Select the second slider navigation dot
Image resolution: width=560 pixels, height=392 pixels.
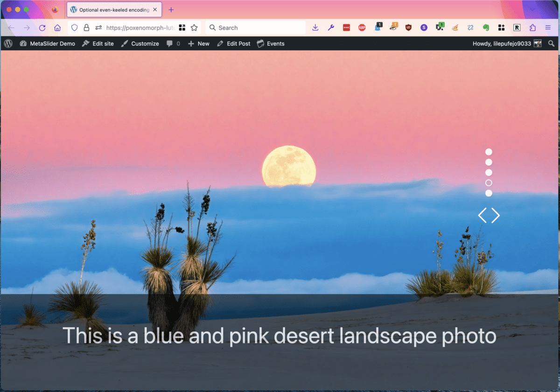(x=489, y=162)
